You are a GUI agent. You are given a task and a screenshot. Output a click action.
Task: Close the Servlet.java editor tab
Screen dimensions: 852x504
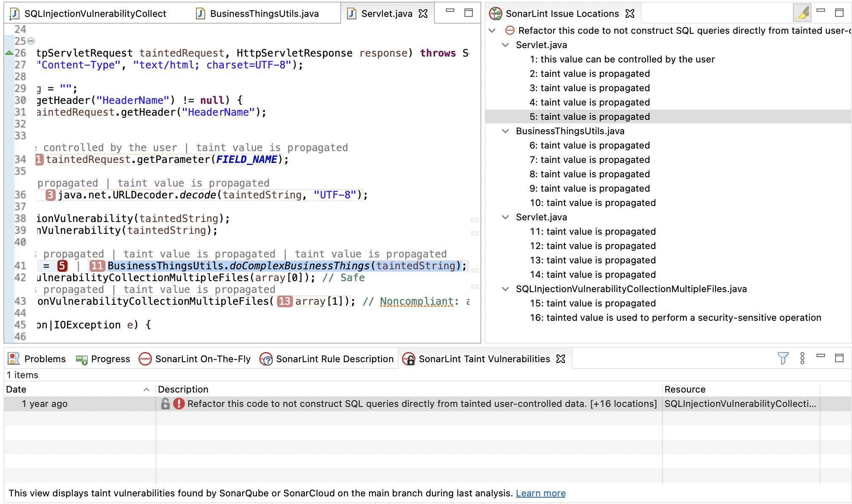click(x=423, y=14)
